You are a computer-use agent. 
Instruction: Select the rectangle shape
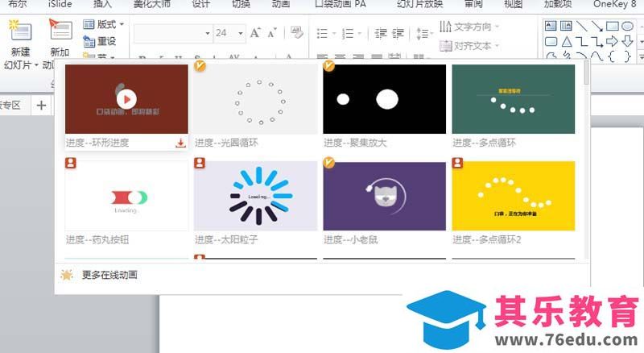point(612,26)
